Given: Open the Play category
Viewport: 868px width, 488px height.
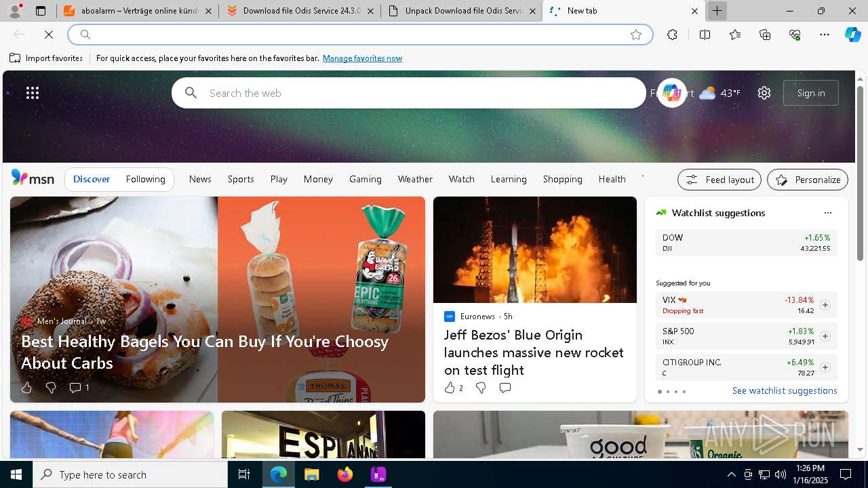Looking at the screenshot, I should (279, 179).
